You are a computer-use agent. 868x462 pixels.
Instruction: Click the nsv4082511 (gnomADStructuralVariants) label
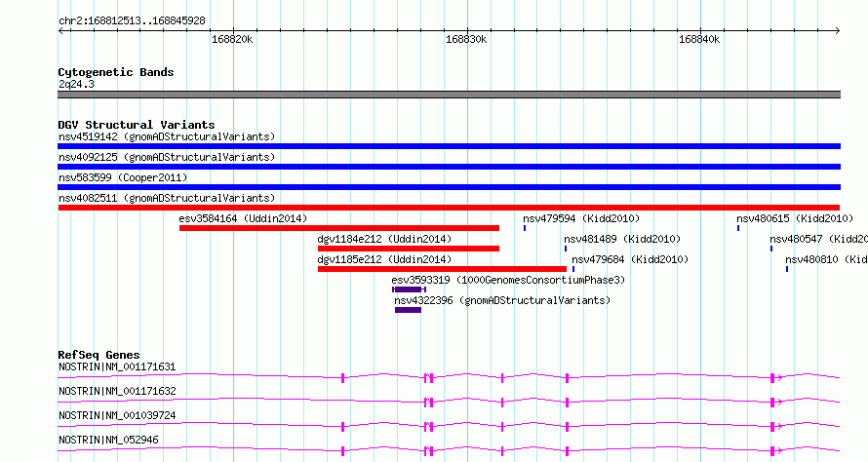tap(167, 198)
